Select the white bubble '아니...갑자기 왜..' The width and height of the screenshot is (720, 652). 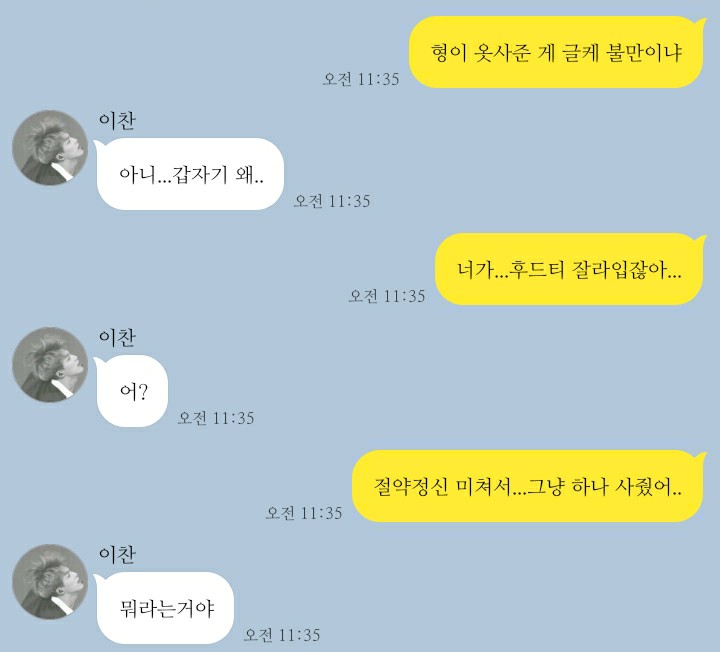point(190,174)
